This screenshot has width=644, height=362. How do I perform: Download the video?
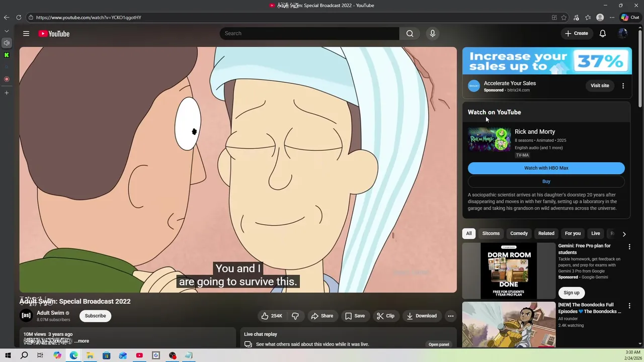point(422,316)
